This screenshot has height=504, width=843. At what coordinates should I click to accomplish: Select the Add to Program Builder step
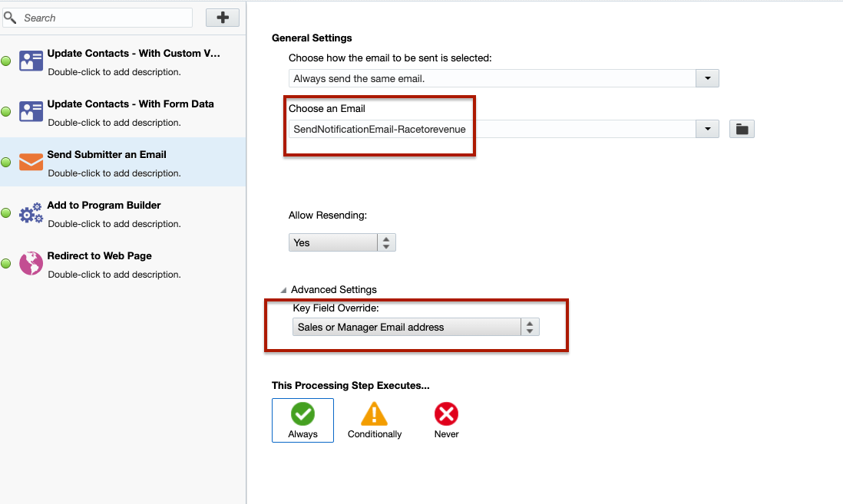[104, 206]
